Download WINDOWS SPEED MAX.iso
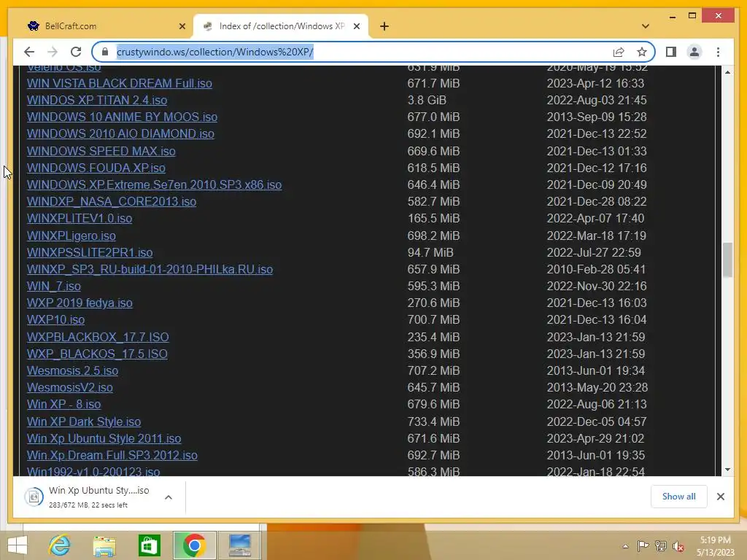The height and width of the screenshot is (560, 747). (x=101, y=151)
